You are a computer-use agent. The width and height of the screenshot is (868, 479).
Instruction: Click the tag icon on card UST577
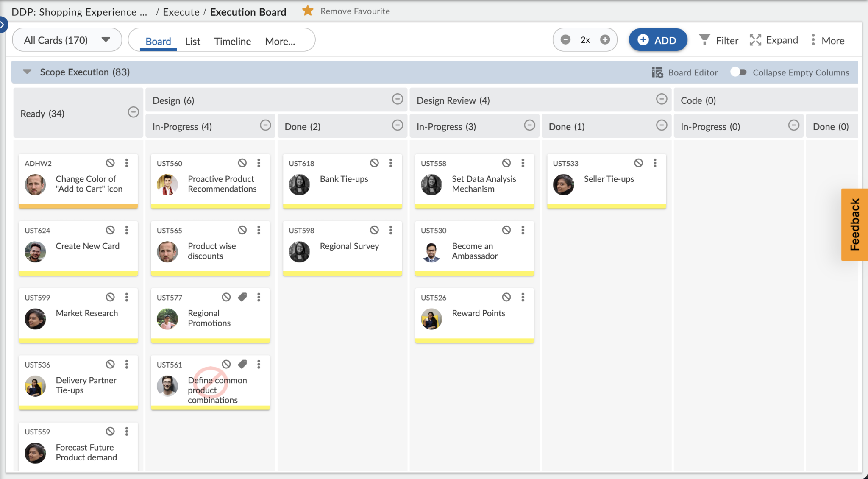pyautogui.click(x=242, y=297)
